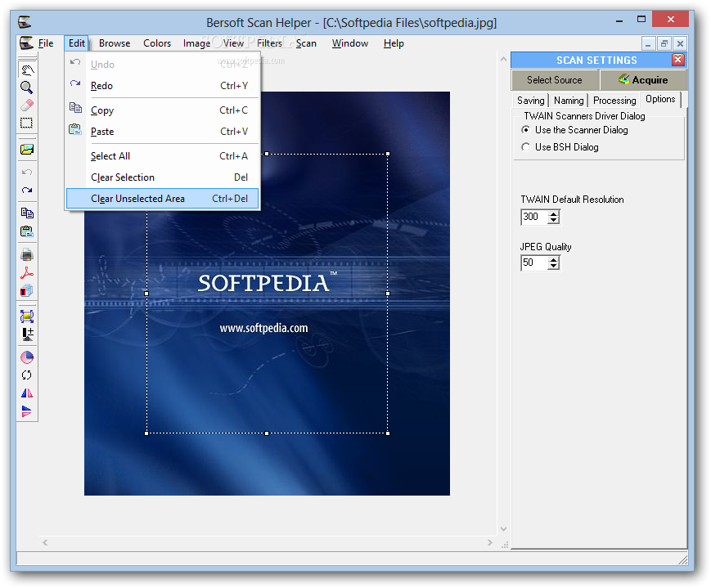711x588 pixels.
Task: Switch to the Options tab
Action: coord(660,99)
